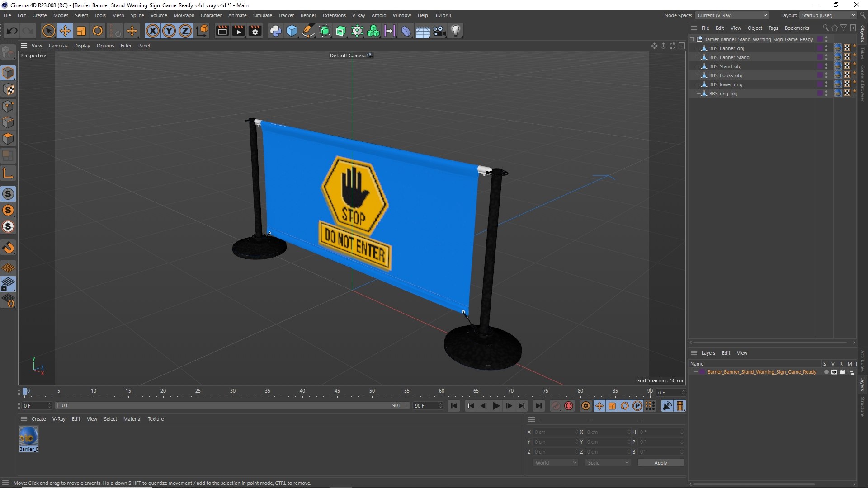Add a Light object
This screenshot has height=488, width=868.
(456, 31)
